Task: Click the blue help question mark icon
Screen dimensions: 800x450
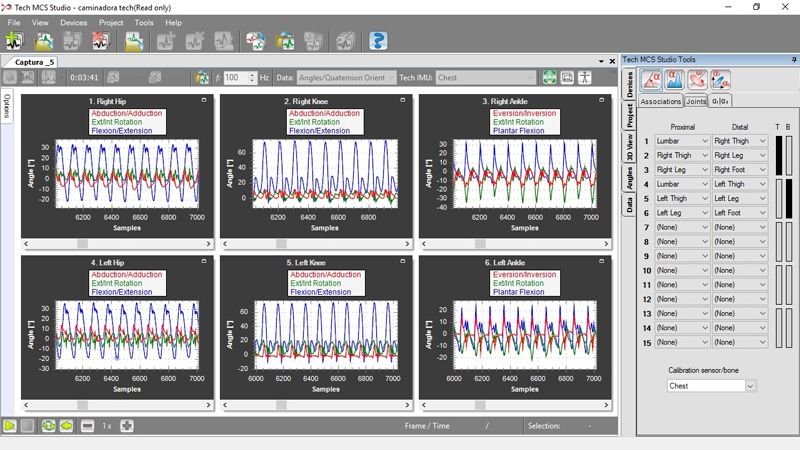Action: [378, 42]
